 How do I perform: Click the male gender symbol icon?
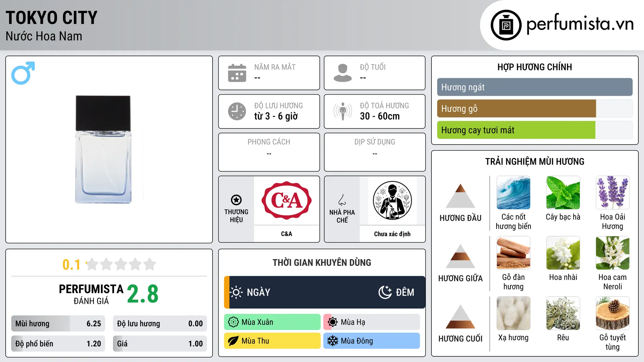coord(23,73)
